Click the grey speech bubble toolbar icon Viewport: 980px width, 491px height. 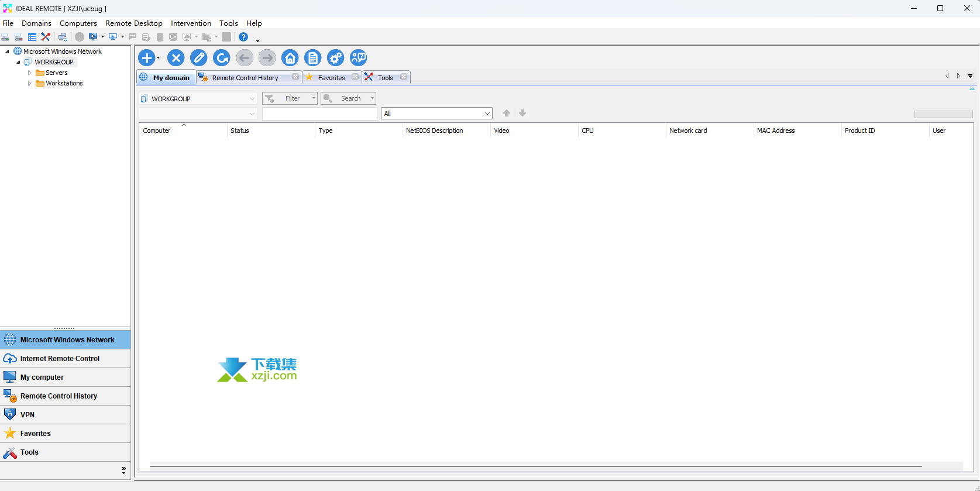(x=133, y=36)
